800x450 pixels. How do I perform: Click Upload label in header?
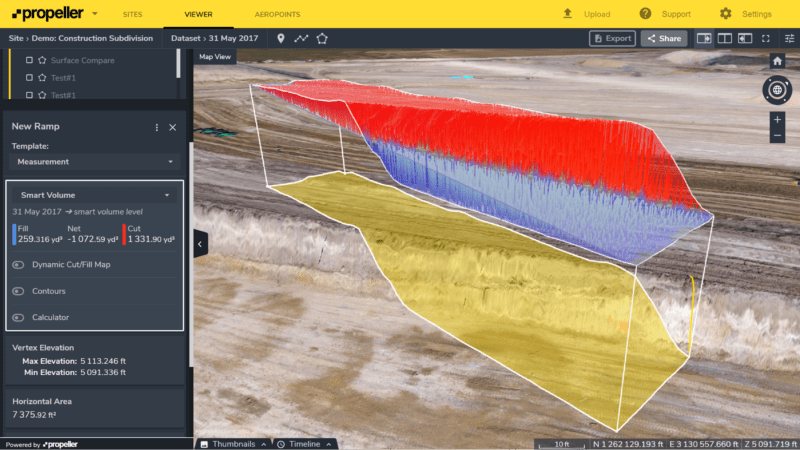597,14
